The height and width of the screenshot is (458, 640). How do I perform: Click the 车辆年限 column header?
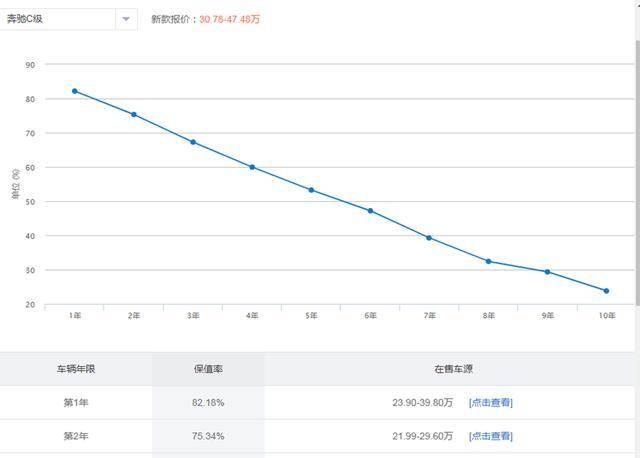[x=75, y=369]
